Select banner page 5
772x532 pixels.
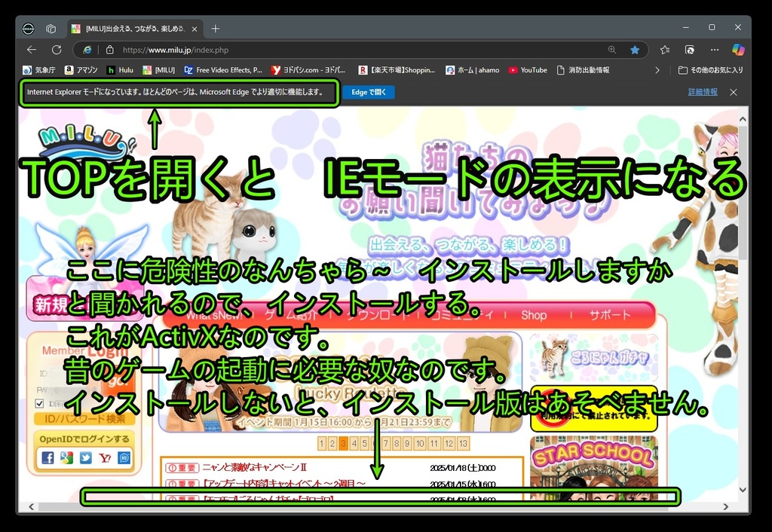click(364, 443)
